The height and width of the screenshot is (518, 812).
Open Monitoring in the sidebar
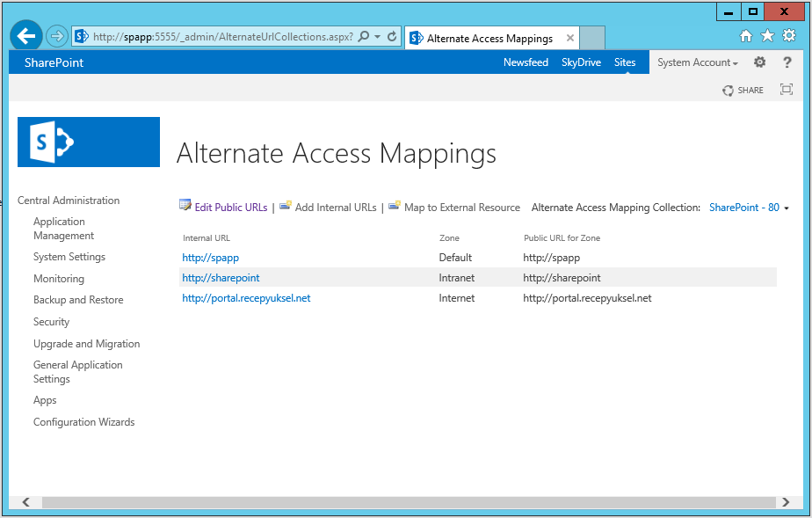pyautogui.click(x=59, y=279)
